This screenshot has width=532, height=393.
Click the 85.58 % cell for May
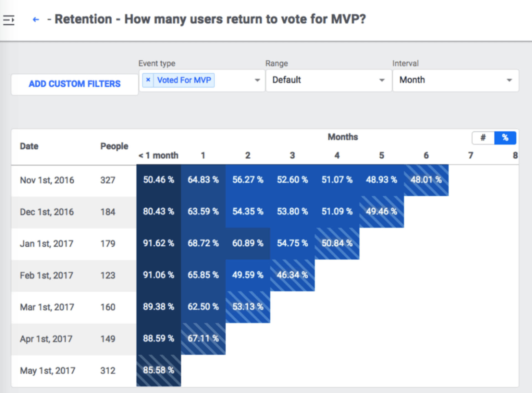[x=158, y=370]
